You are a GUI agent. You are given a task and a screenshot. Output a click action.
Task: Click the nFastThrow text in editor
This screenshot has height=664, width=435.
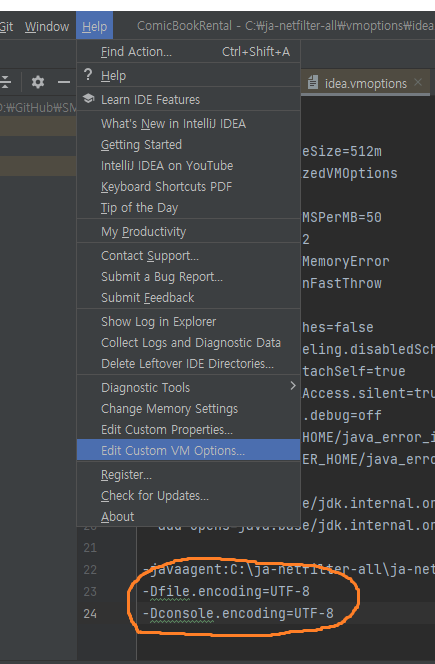342,283
